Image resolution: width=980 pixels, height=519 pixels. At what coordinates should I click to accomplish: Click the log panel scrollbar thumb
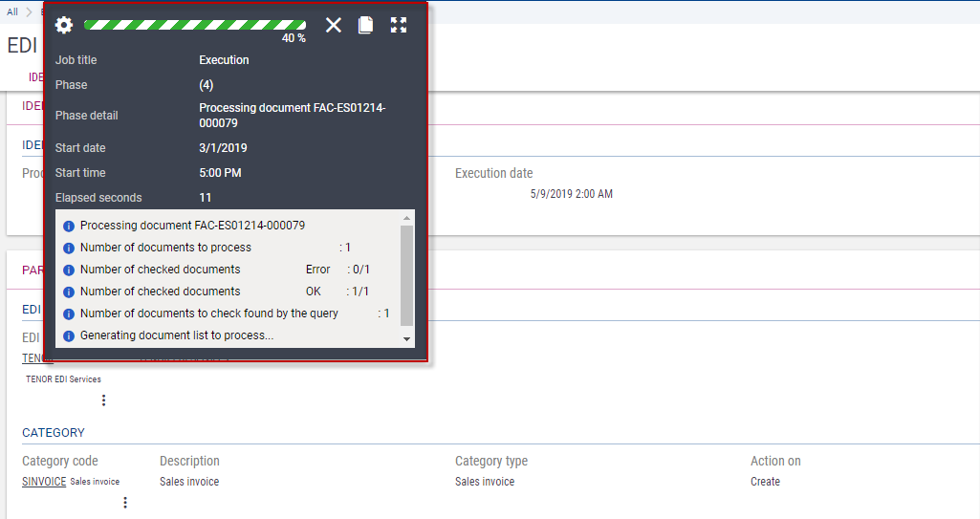click(x=406, y=275)
